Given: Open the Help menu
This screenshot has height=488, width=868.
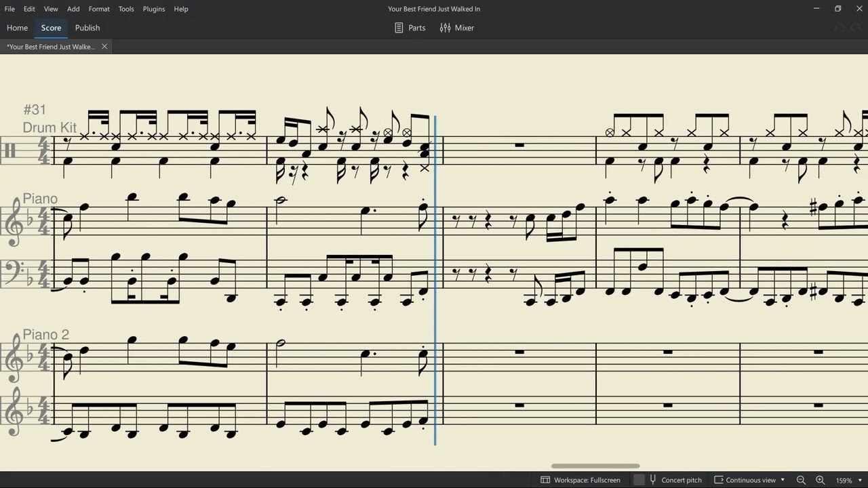Looking at the screenshot, I should (x=181, y=9).
